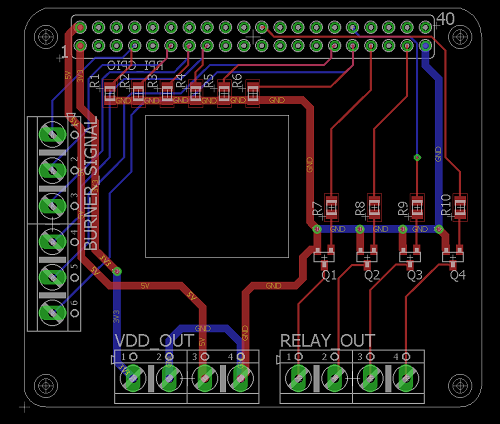Select resistor R10 footprint
500x424 pixels.
click(x=460, y=207)
